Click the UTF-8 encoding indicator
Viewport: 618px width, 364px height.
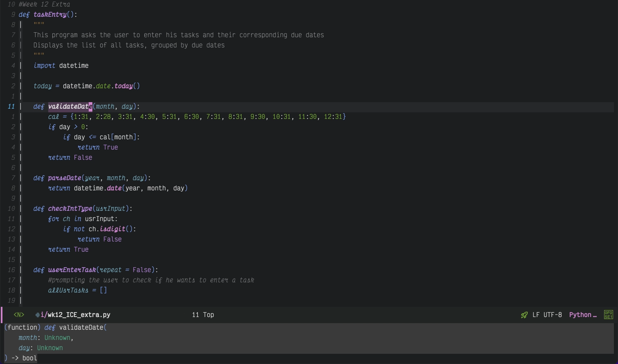point(553,315)
